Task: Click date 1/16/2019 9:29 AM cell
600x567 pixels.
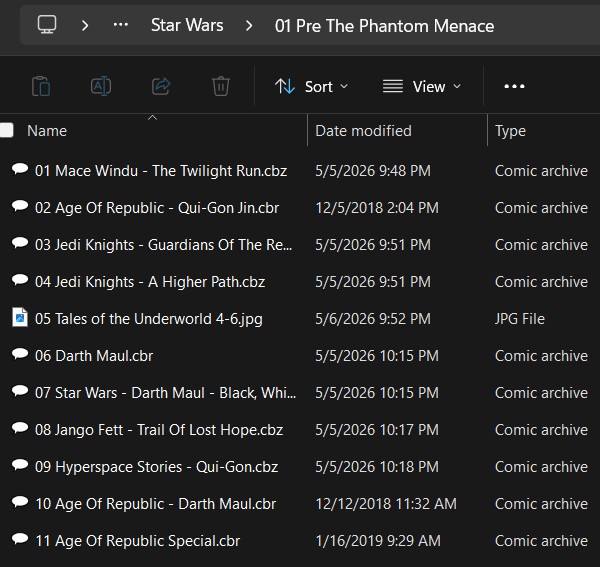Action: coord(378,541)
